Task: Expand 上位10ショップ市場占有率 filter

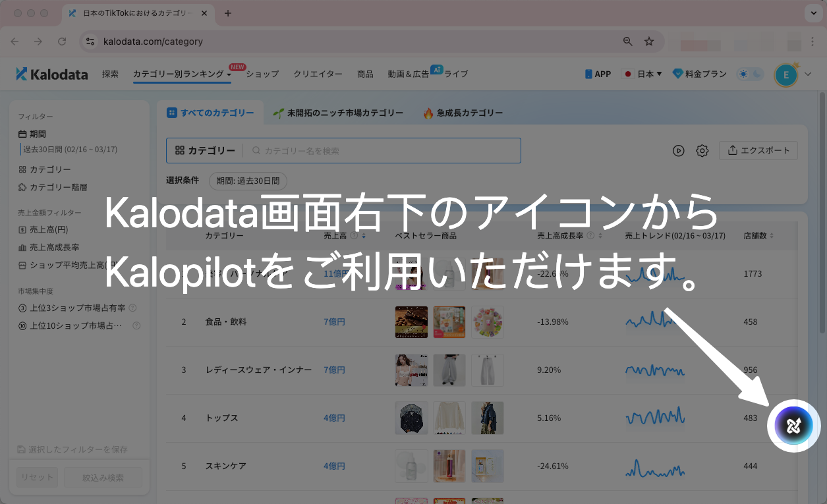Action: point(71,325)
